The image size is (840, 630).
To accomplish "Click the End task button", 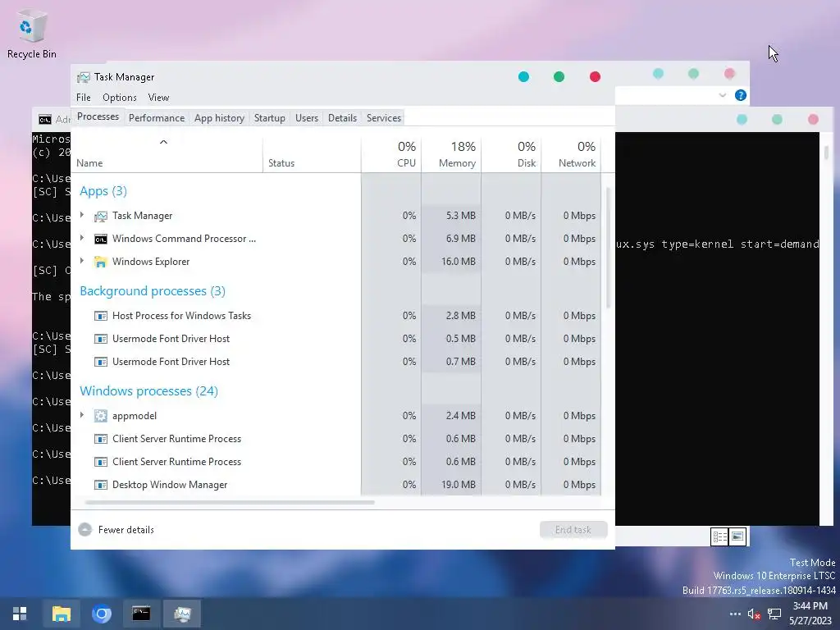I will pos(573,530).
